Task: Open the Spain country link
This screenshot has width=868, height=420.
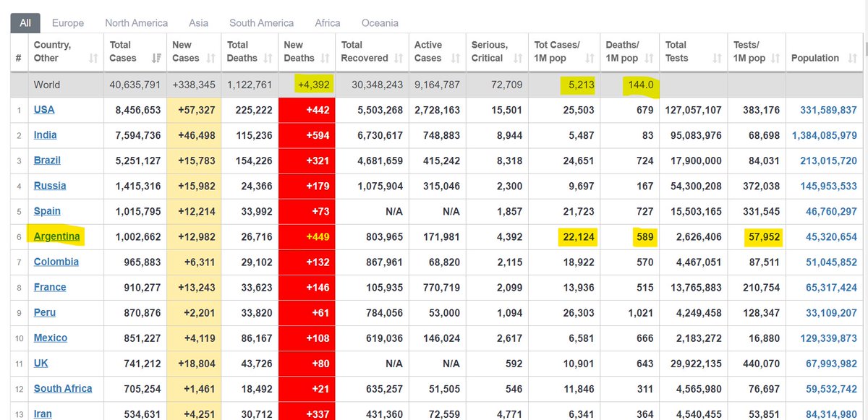Action: click(47, 211)
